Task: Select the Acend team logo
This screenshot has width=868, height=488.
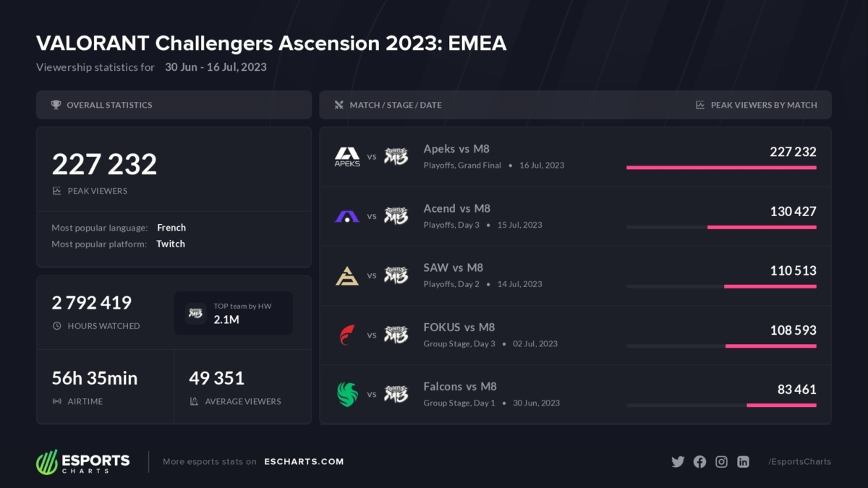Action: (x=347, y=215)
